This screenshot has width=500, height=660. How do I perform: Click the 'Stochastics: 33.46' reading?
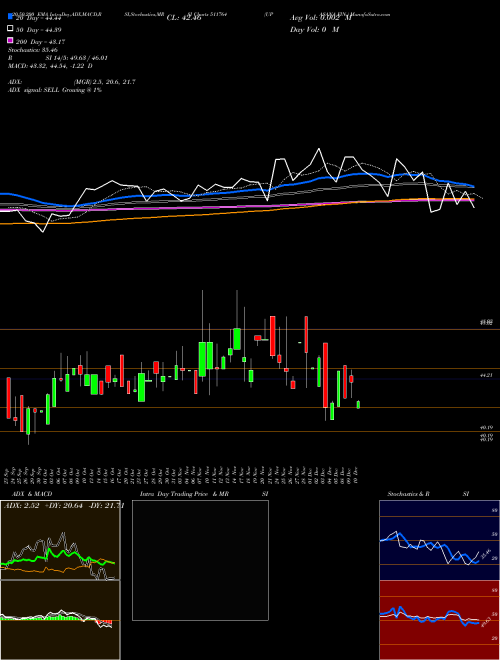click(x=32, y=50)
